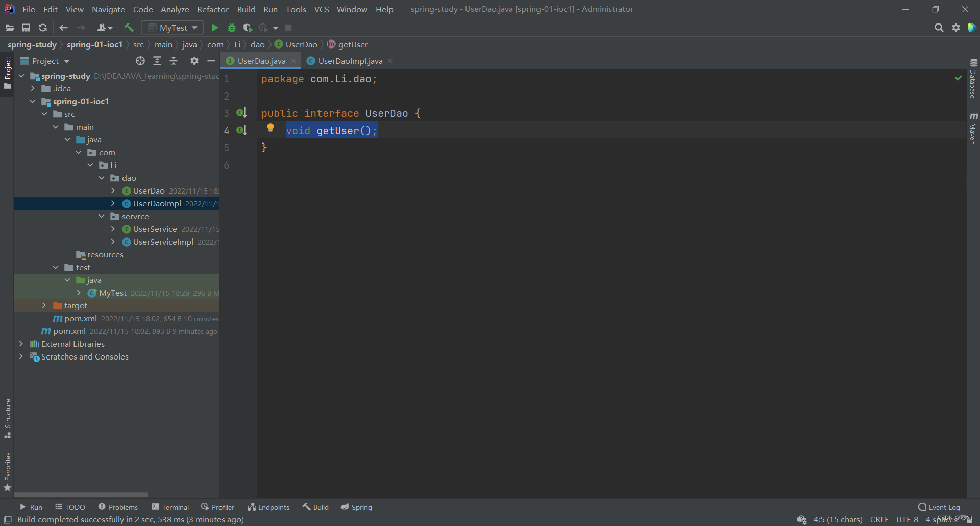The image size is (980, 526).
Task: Open the Maven side panel
Action: [973, 129]
